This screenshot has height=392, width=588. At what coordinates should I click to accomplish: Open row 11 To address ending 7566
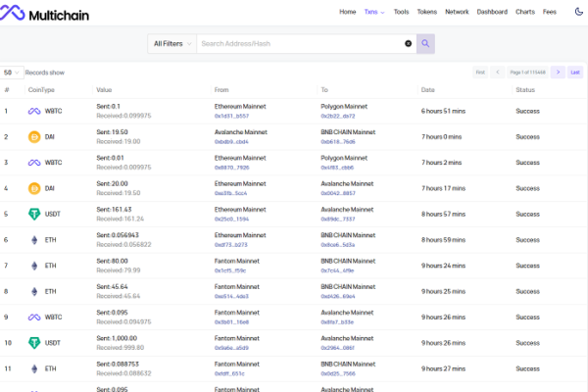[x=338, y=373]
